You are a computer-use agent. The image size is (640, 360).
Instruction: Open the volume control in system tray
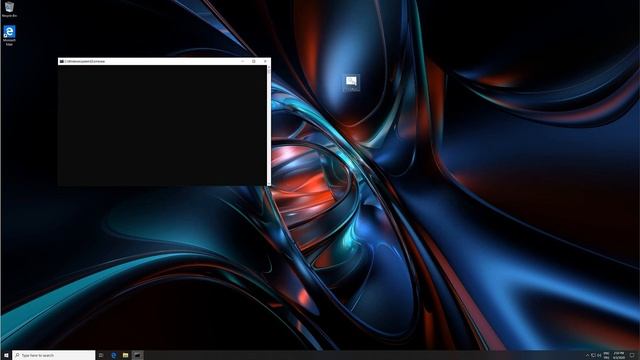coord(599,355)
